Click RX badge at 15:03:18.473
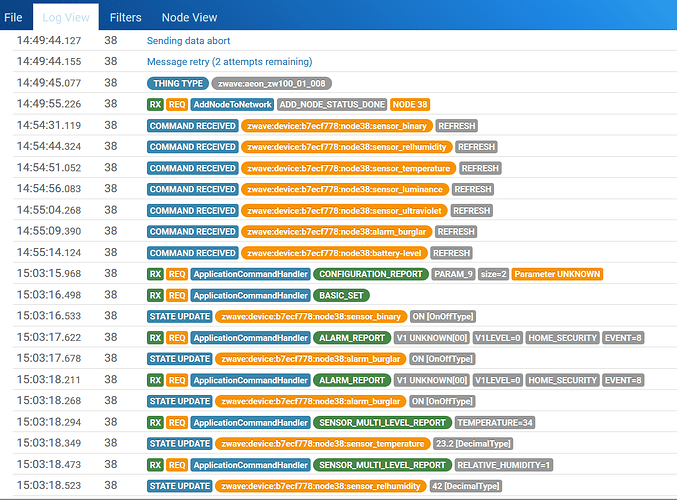 pos(155,465)
